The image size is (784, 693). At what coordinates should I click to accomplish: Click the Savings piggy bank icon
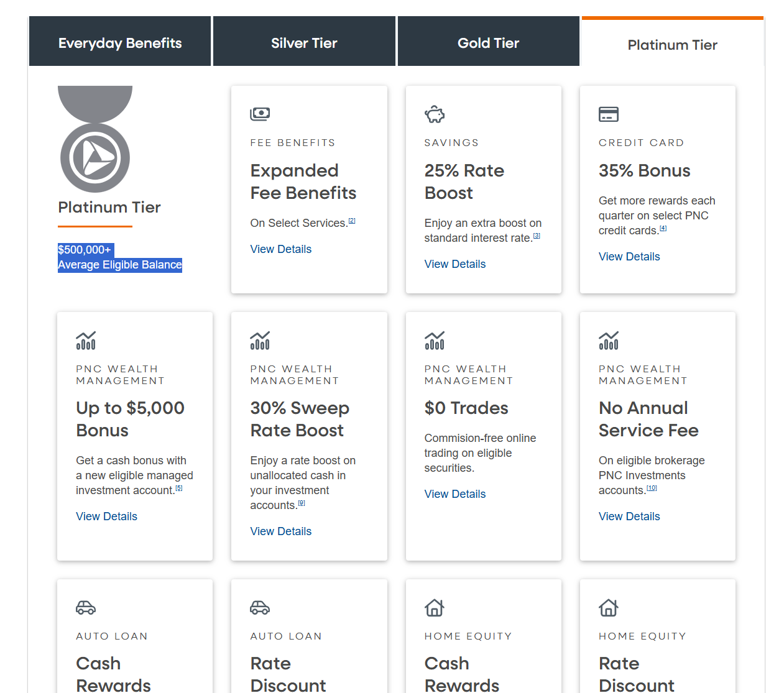[435, 114]
